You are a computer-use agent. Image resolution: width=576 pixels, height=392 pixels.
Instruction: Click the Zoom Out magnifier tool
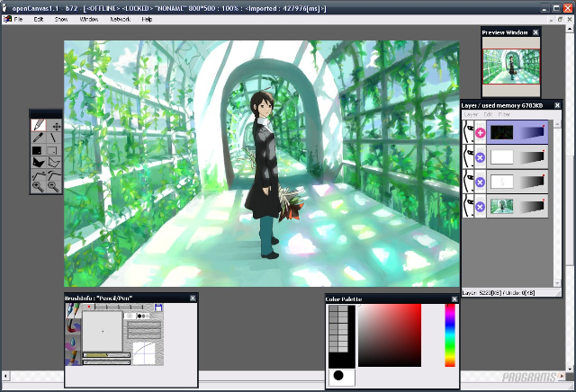click(54, 187)
